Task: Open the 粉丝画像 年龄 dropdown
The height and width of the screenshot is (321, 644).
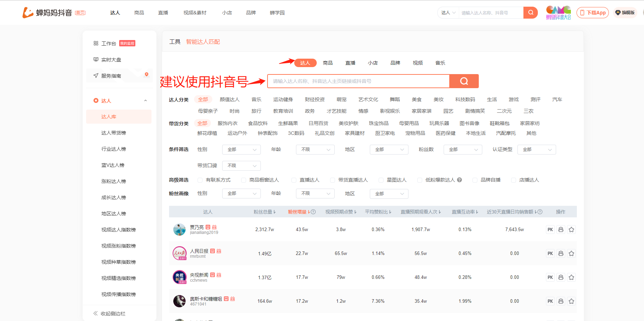Action: (315, 194)
